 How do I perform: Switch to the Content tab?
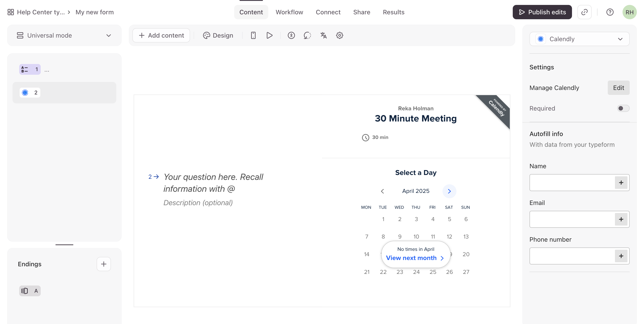[251, 12]
